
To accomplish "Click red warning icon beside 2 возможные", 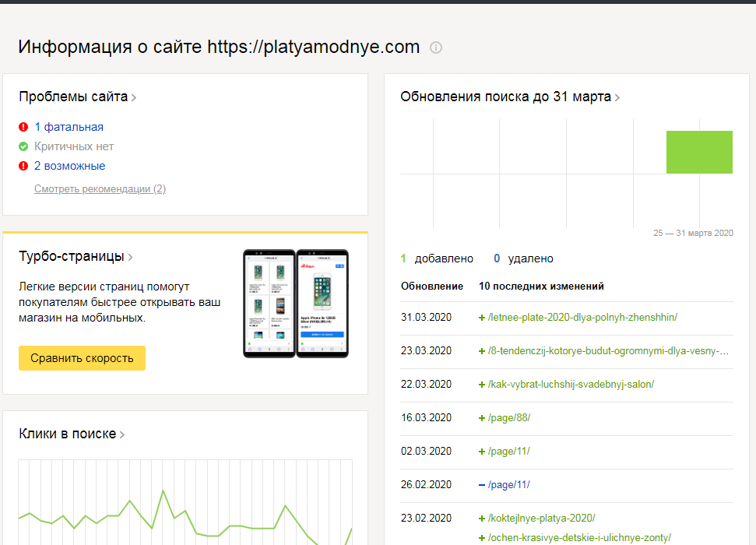I will pos(23,166).
